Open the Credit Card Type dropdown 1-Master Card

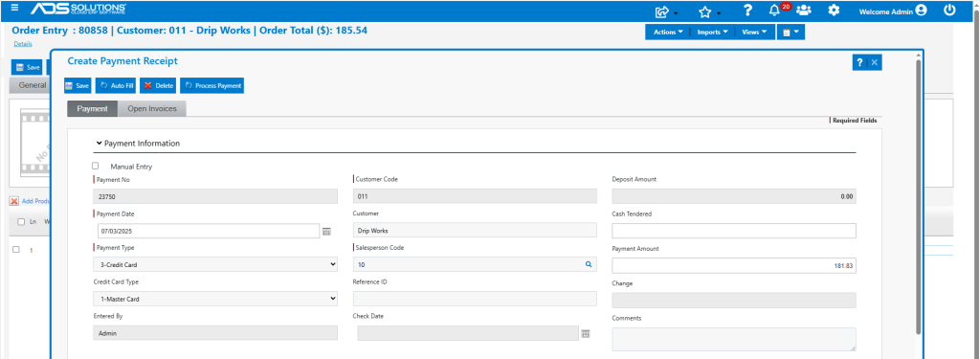(215, 299)
